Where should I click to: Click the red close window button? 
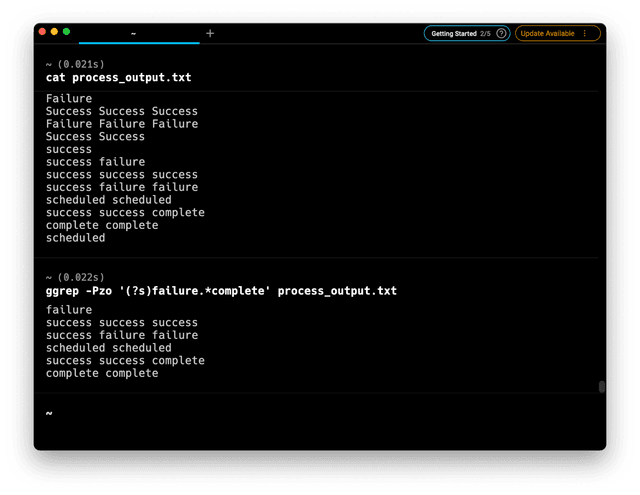pos(42,32)
